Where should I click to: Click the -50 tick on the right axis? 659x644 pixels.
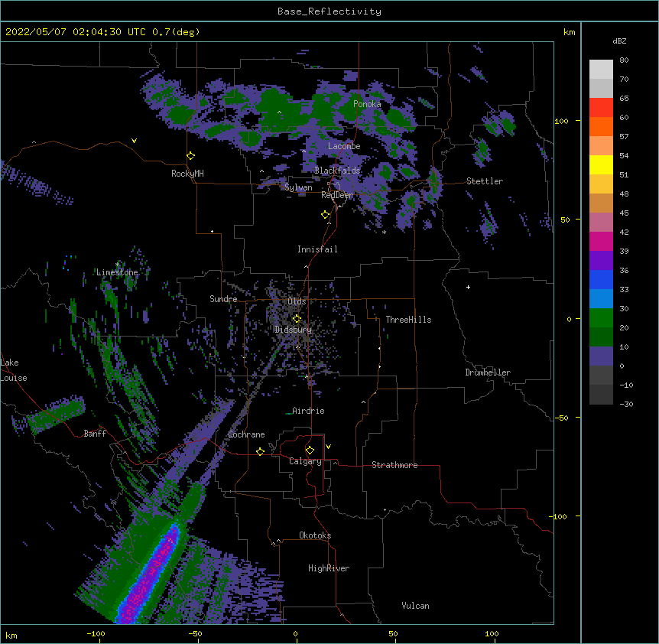coord(561,418)
